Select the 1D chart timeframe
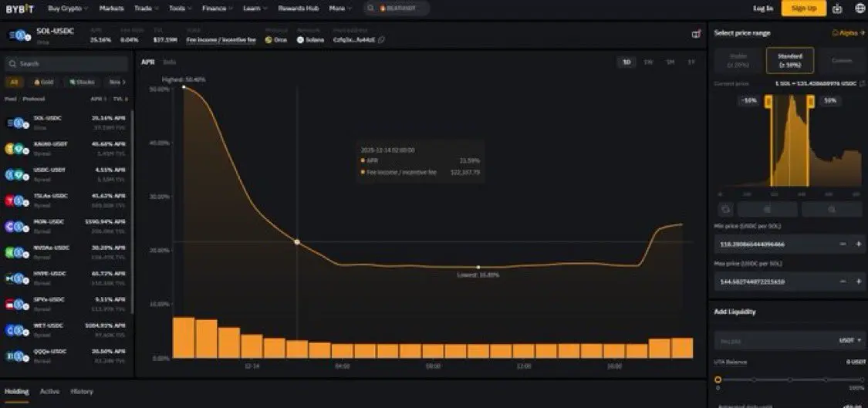Viewport: 868px width, 408px height. (626, 62)
